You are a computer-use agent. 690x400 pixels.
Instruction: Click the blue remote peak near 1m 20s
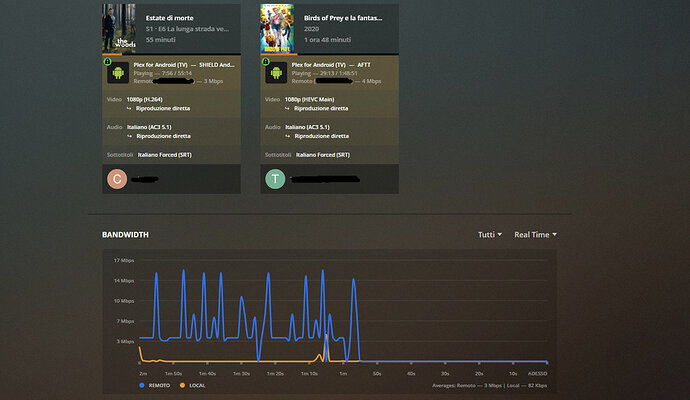coord(268,274)
